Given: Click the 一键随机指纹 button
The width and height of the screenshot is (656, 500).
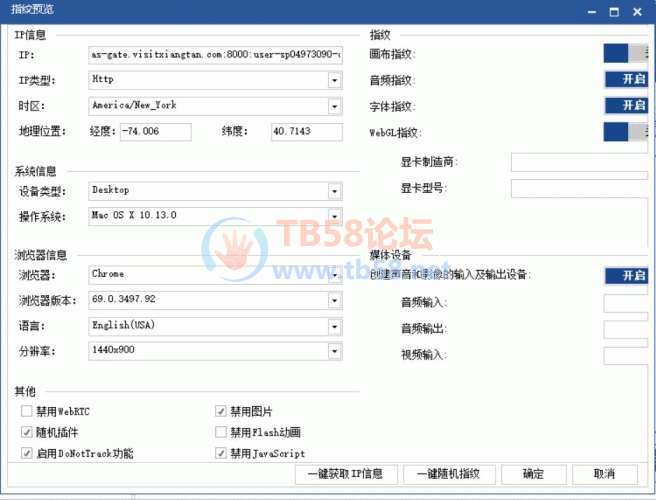Looking at the screenshot, I should [x=449, y=474].
